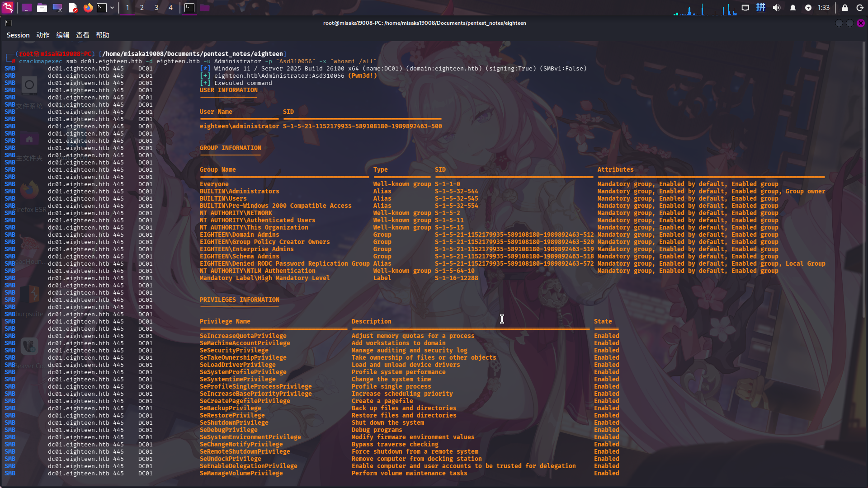Launch Firefox from the top panel
Image resolution: width=868 pixels, height=488 pixels.
(88, 8)
